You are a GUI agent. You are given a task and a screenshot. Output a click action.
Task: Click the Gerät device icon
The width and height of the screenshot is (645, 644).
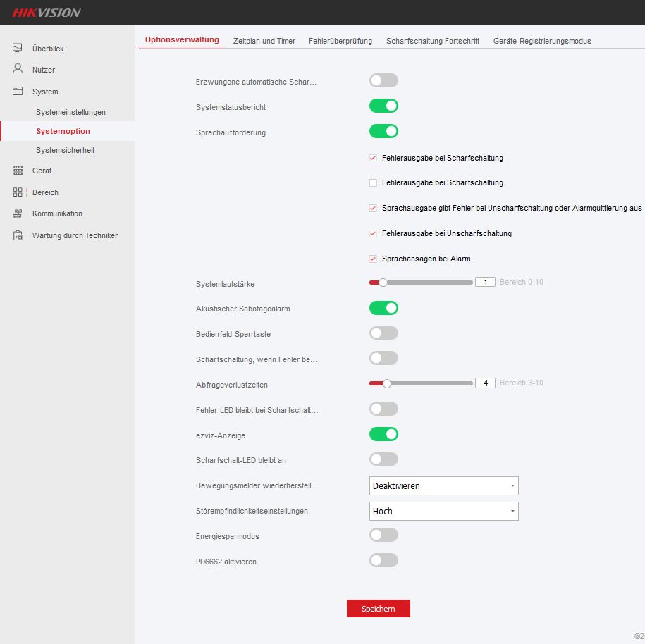coord(18,171)
